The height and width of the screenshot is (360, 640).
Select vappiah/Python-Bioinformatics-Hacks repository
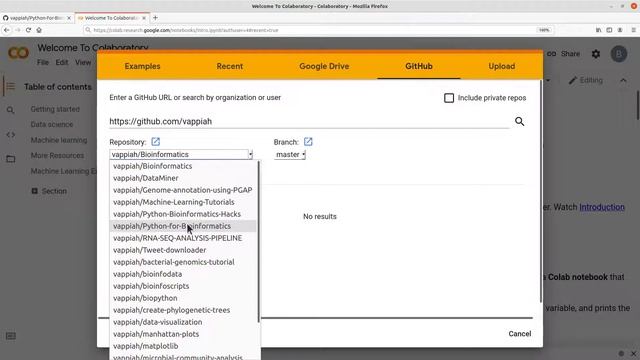coord(183,214)
